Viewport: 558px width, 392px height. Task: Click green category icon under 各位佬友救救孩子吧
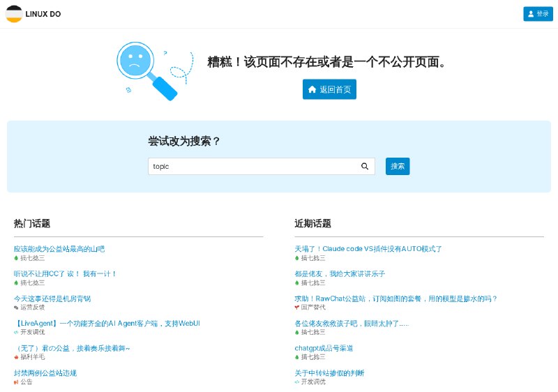297,332
